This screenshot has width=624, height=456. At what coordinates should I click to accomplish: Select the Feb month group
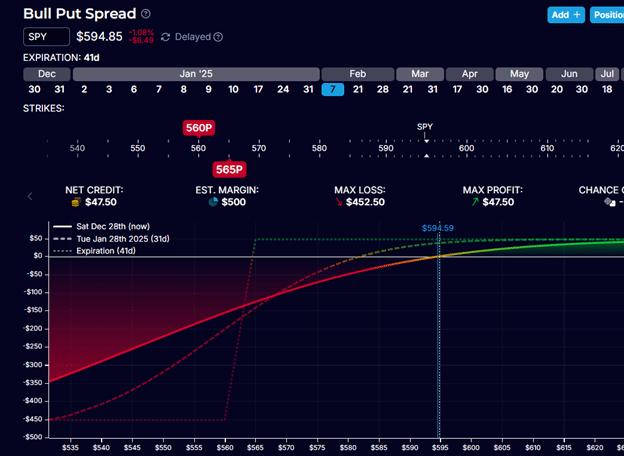[x=358, y=74]
